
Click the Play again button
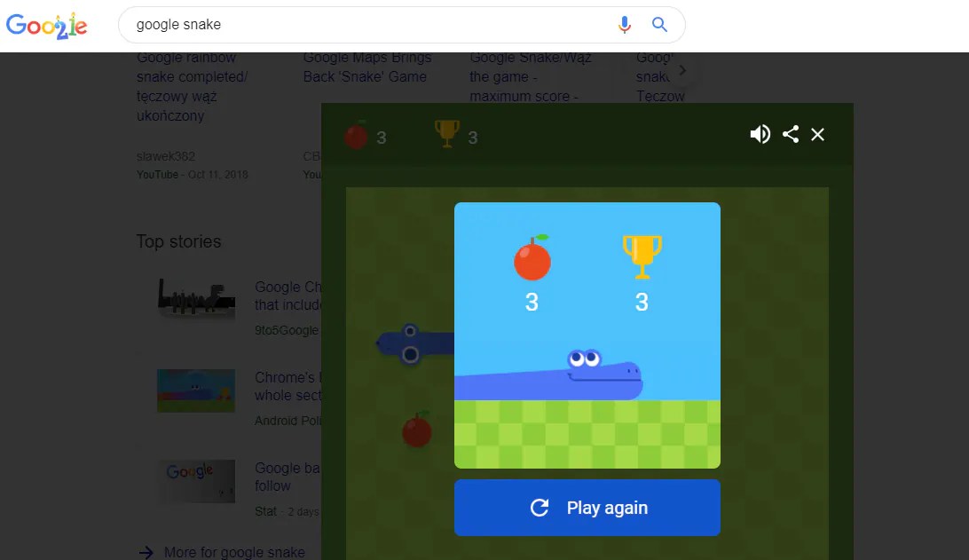tap(587, 508)
